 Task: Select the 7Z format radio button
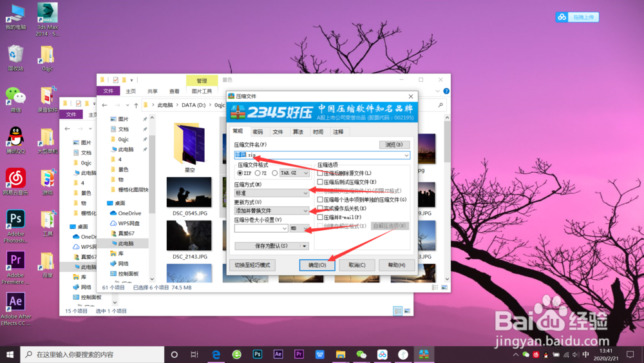coord(258,173)
